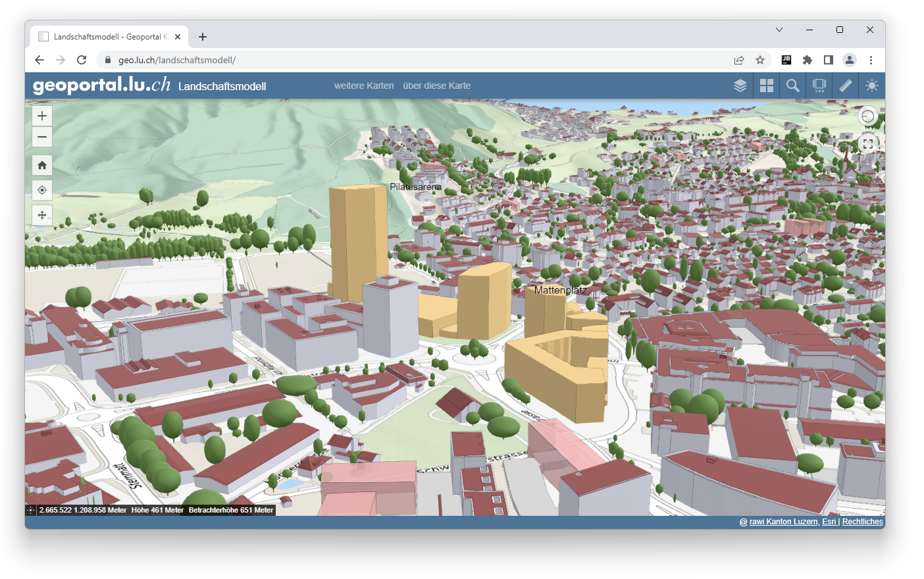Open the daylight sun settings
Screen dimensions: 924x579
872,86
